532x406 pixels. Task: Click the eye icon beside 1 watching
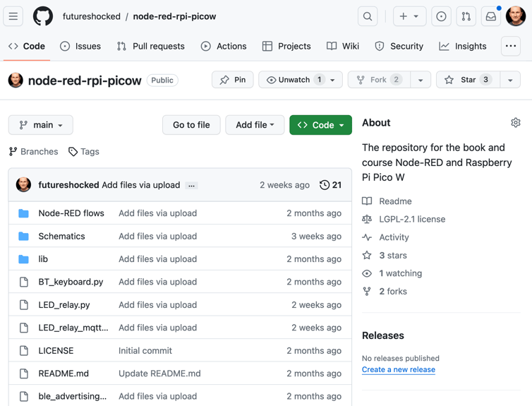pos(367,273)
